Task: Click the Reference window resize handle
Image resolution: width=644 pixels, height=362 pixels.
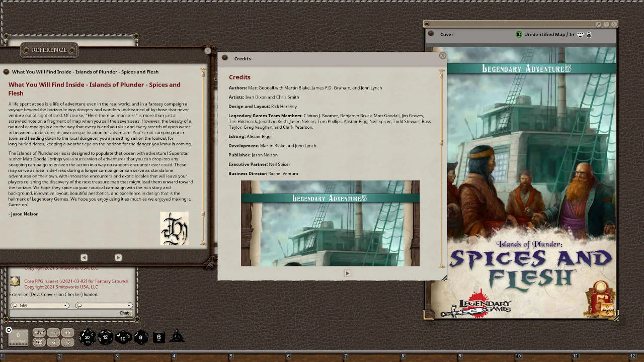Action: (210, 262)
